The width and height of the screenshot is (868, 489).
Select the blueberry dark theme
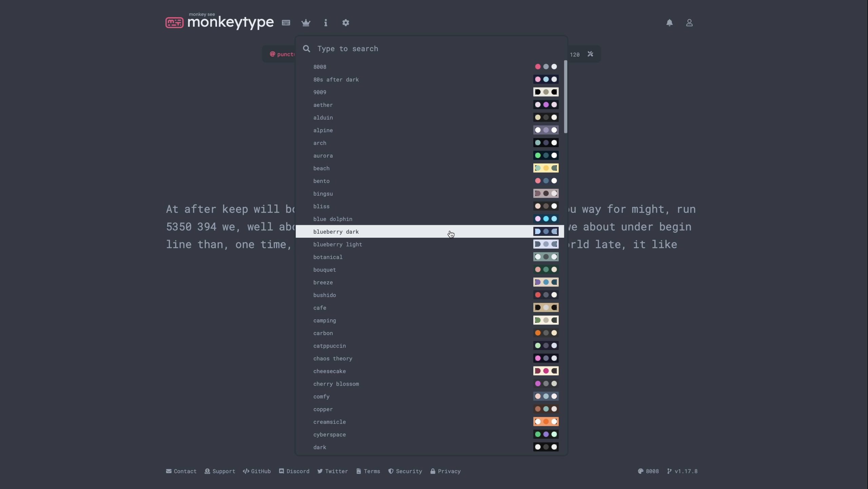point(336,232)
